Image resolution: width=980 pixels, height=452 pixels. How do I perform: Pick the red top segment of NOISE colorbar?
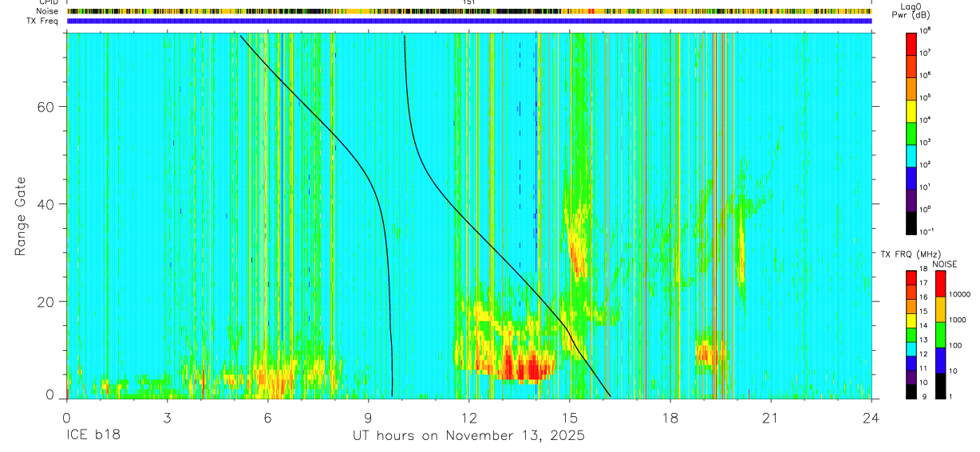(x=939, y=284)
